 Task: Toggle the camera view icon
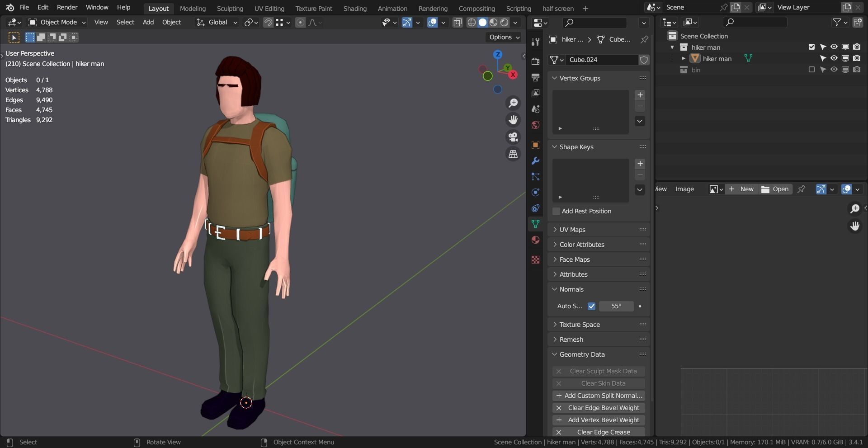point(513,137)
